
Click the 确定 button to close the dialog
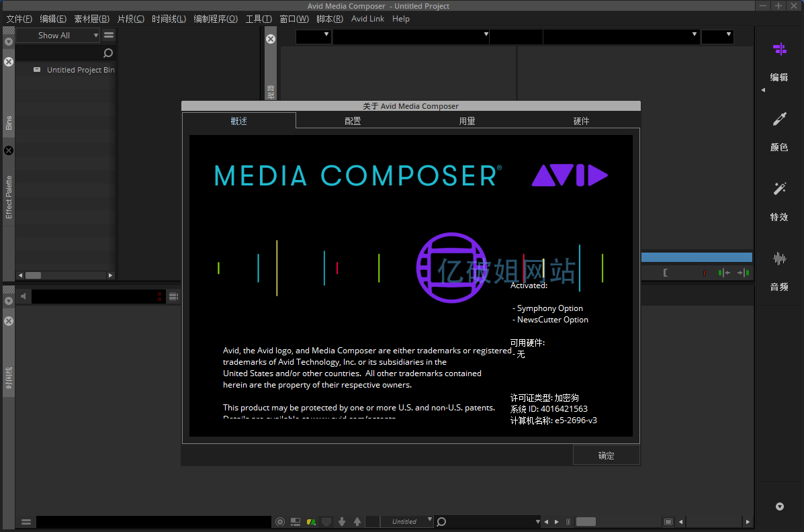click(x=606, y=455)
